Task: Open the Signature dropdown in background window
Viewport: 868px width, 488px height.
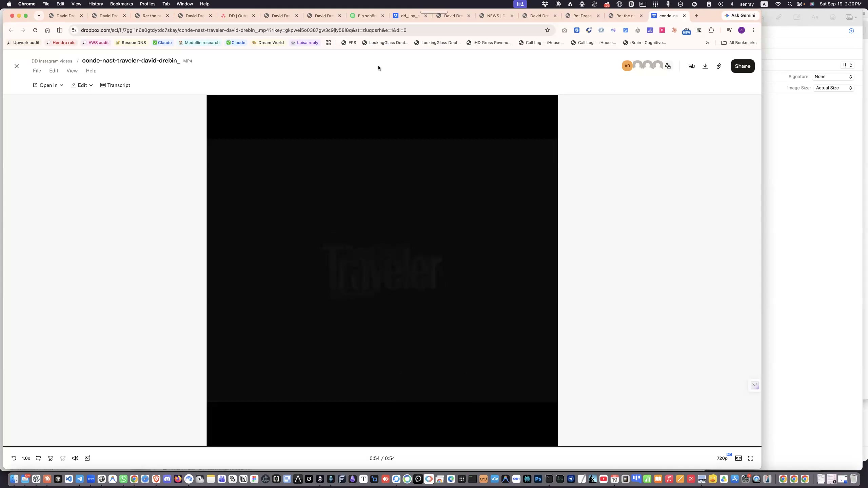Action: (x=833, y=77)
